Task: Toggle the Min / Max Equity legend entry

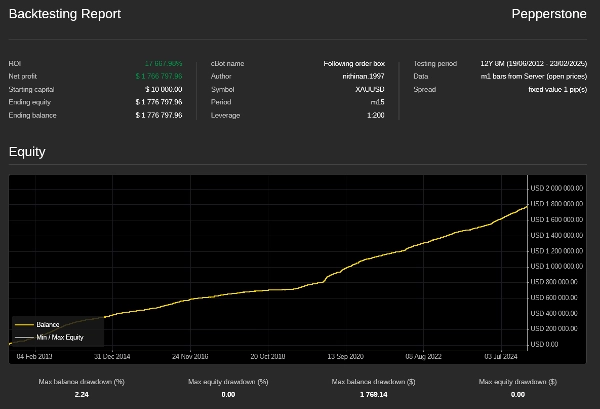Action: 59,337
